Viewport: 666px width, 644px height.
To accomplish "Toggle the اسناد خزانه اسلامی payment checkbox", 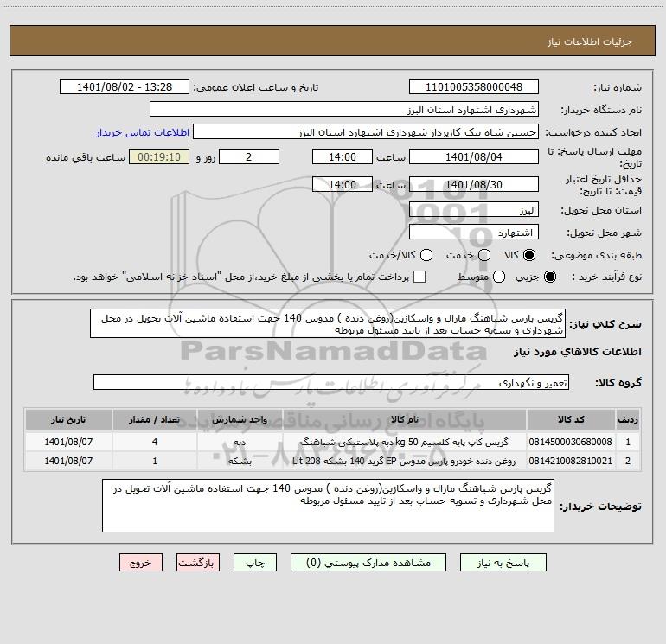I will click(x=419, y=277).
